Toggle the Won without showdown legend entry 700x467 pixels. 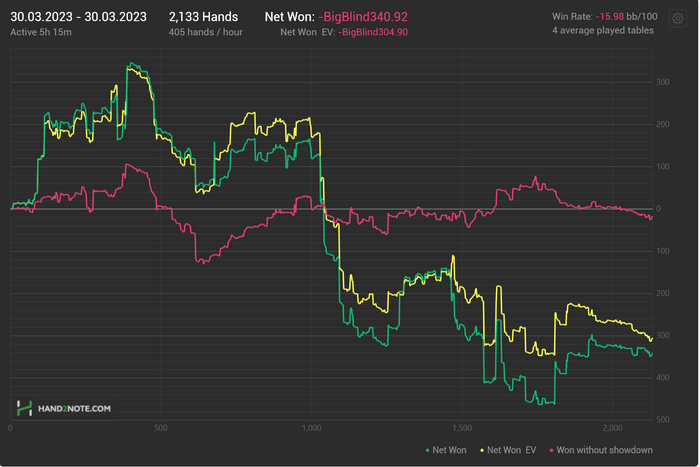(601, 450)
